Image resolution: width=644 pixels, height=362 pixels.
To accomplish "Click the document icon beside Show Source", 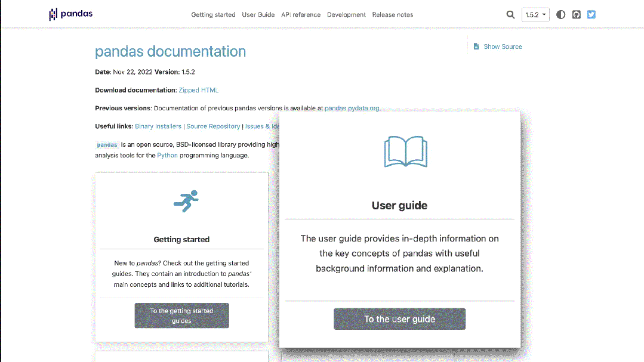I will pyautogui.click(x=476, y=47).
